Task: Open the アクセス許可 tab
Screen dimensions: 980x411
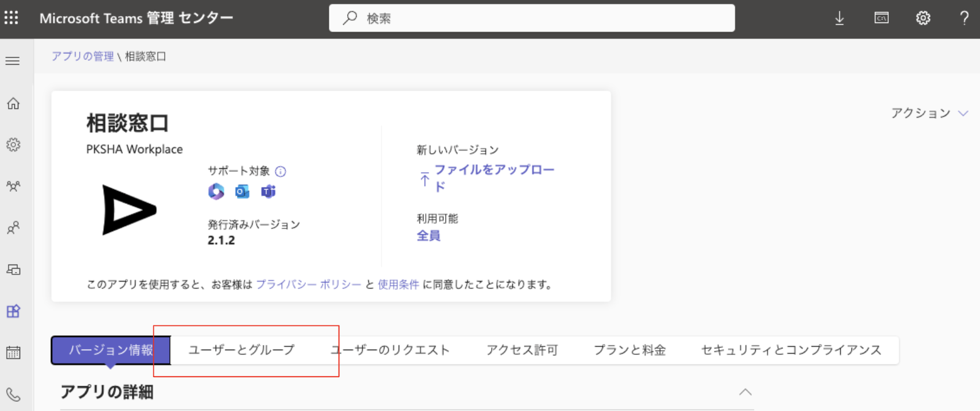Action: 522,350
